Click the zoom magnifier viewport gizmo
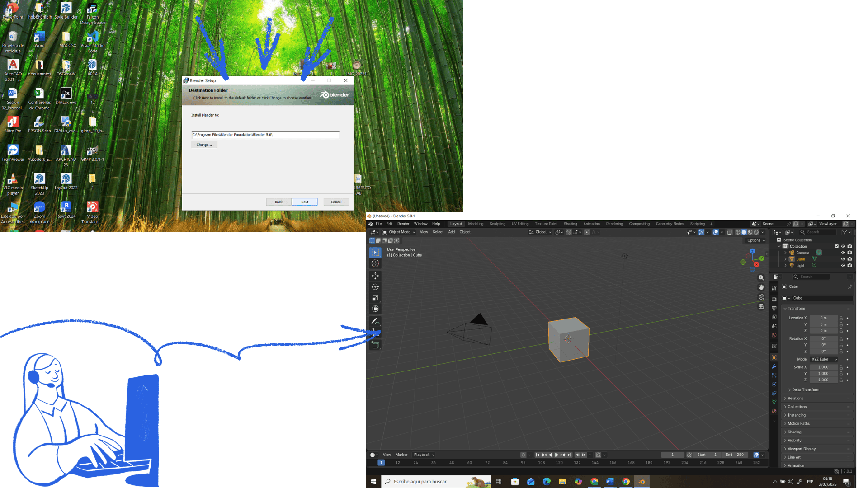Viewport: 868px width, 488px height. 761,278
